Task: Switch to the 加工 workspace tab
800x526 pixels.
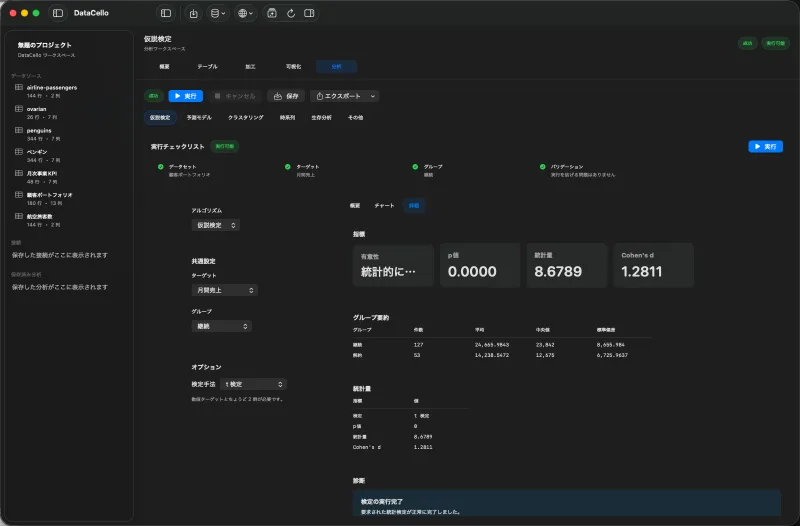Action: pos(250,66)
